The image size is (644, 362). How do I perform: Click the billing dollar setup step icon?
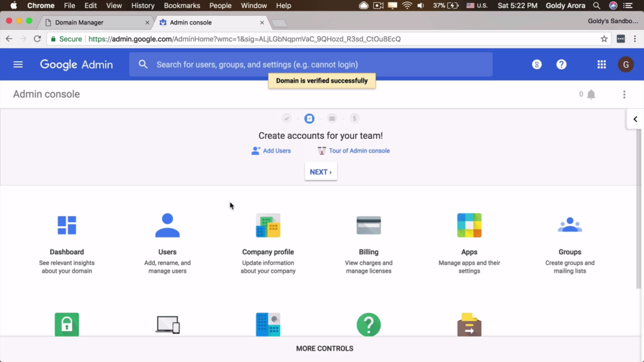pos(355,118)
